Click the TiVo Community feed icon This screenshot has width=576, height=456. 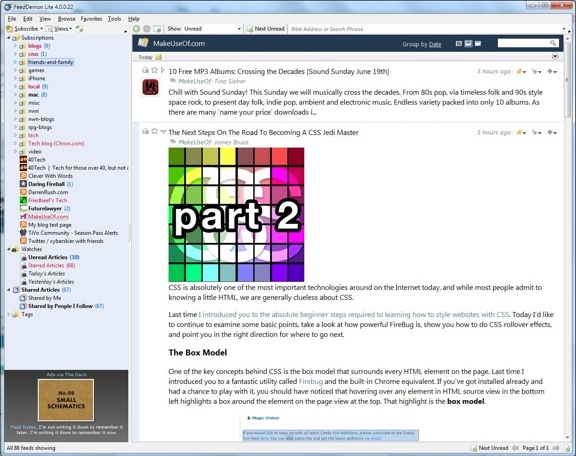point(23,233)
